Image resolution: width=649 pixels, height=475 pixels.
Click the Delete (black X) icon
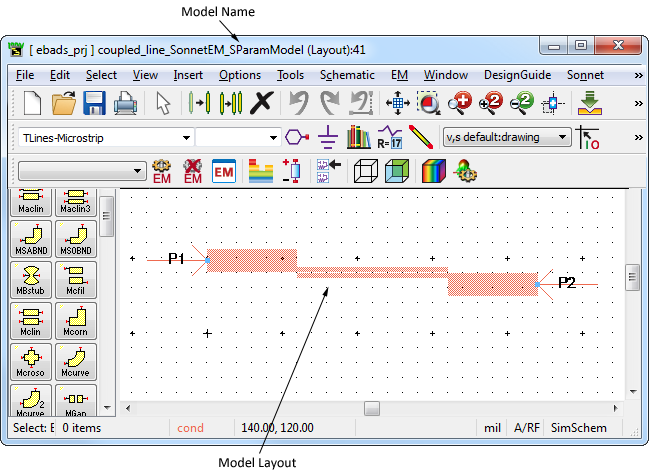(x=262, y=103)
